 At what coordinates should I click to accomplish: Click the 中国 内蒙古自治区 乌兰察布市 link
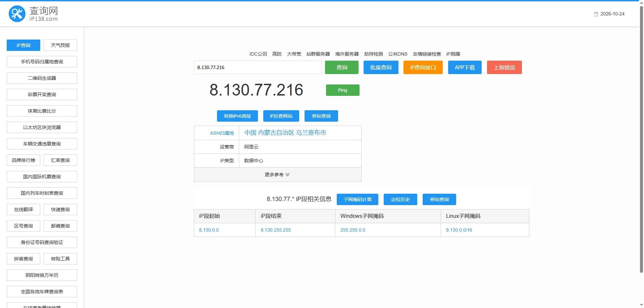285,133
